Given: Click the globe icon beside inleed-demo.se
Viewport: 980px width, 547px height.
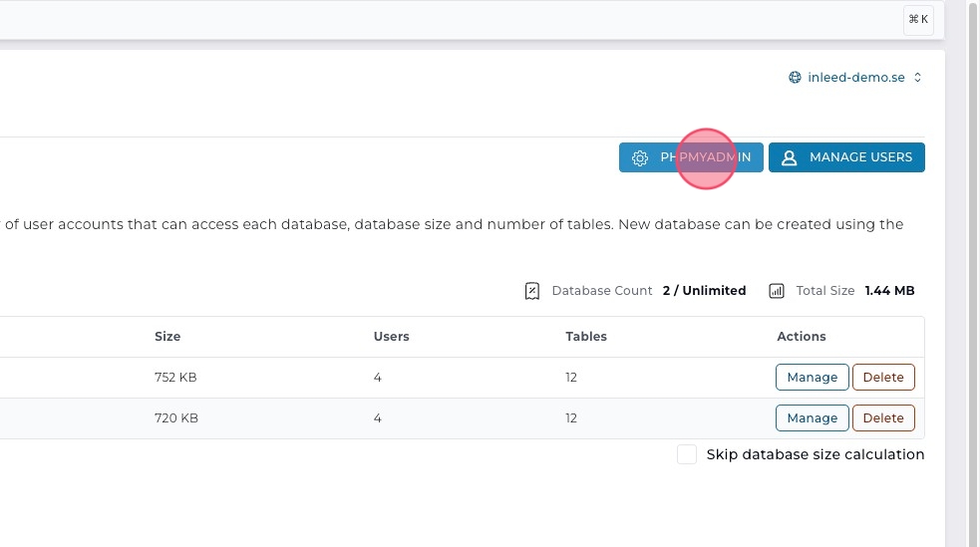Looking at the screenshot, I should [x=795, y=78].
